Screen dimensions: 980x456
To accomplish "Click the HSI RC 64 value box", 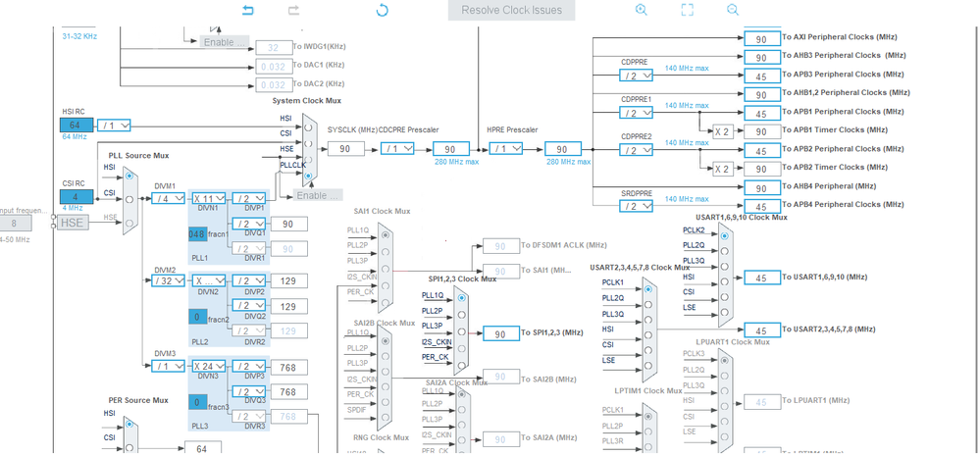I will pos(77,125).
